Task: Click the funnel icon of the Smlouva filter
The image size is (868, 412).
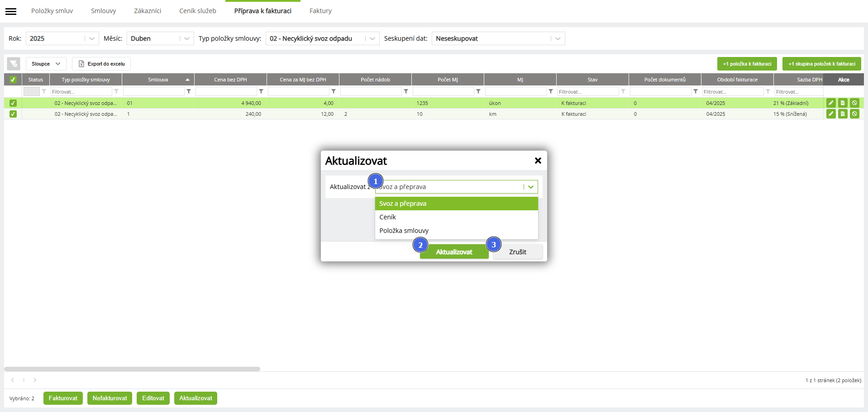Action: click(x=189, y=91)
